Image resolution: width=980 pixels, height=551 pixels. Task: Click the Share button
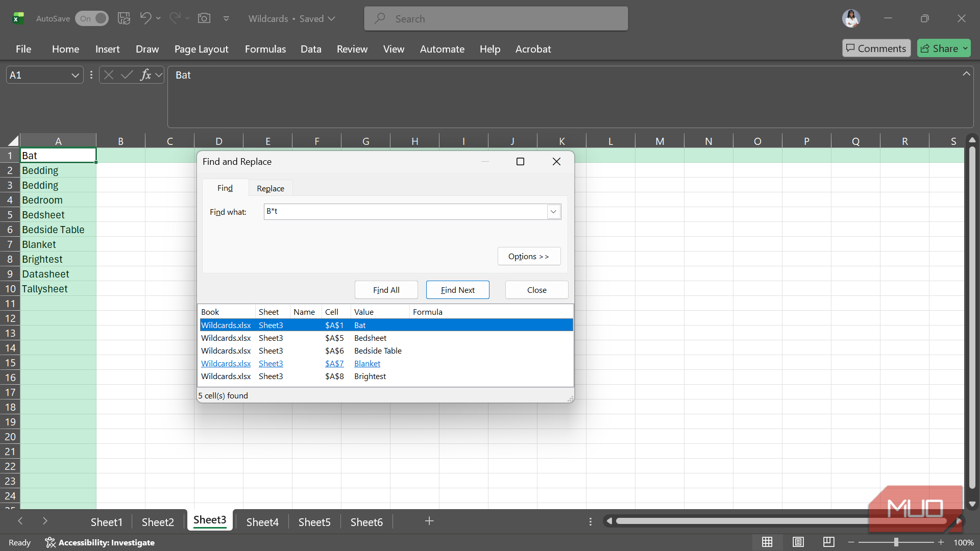click(x=944, y=48)
